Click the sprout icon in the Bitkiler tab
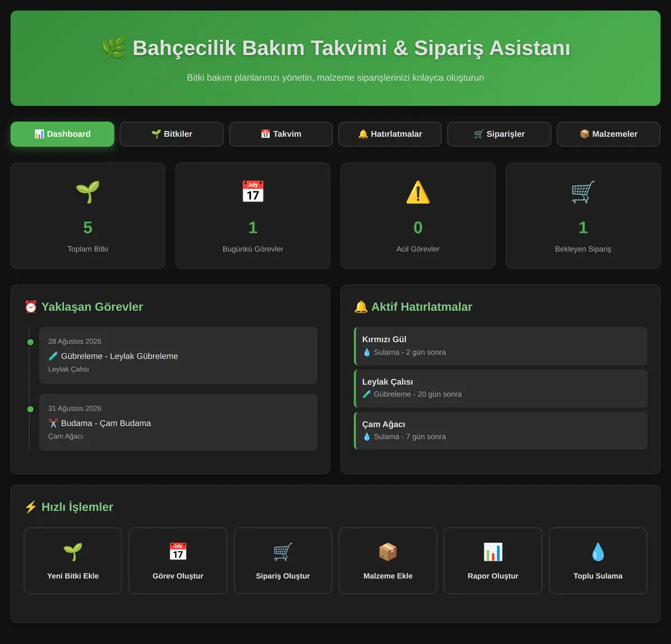 tap(156, 134)
